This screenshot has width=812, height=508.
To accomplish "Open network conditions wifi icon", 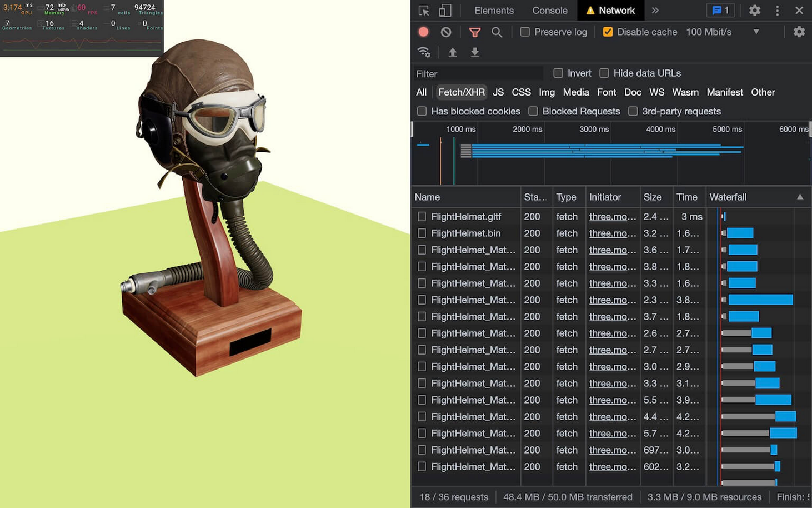I will tap(424, 52).
